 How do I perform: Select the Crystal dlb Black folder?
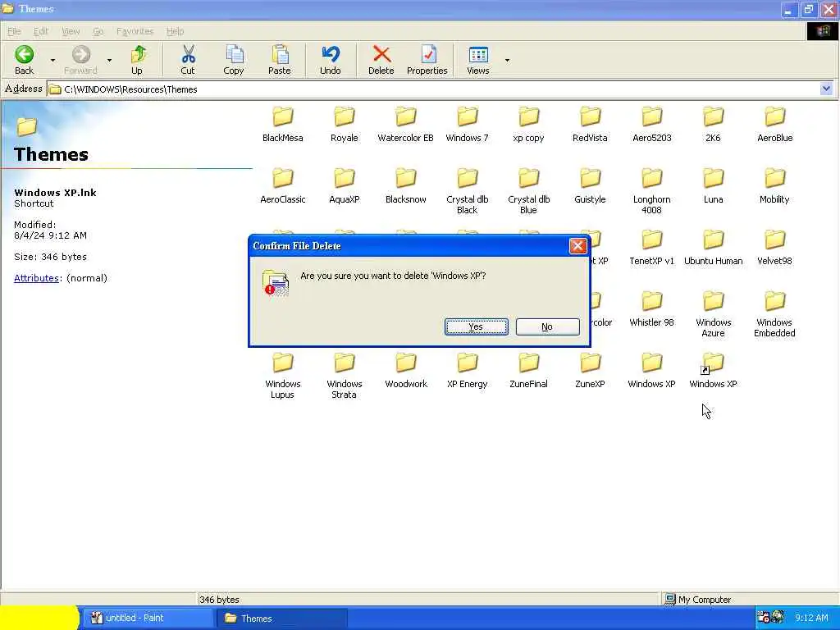(467, 191)
